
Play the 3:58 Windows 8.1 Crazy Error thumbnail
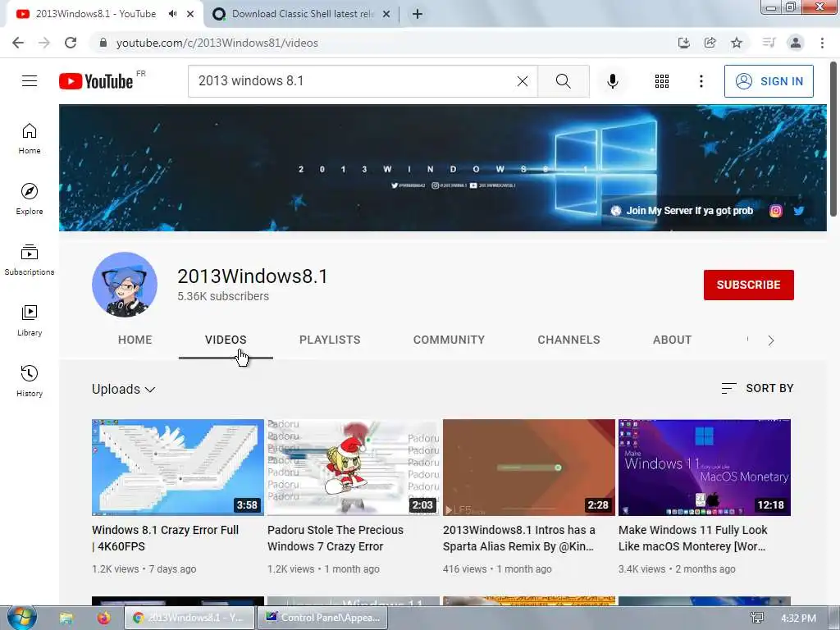coord(178,467)
